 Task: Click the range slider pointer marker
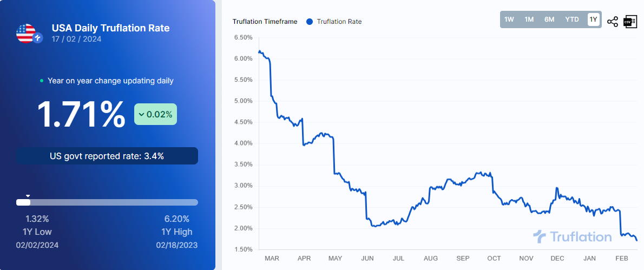28,196
